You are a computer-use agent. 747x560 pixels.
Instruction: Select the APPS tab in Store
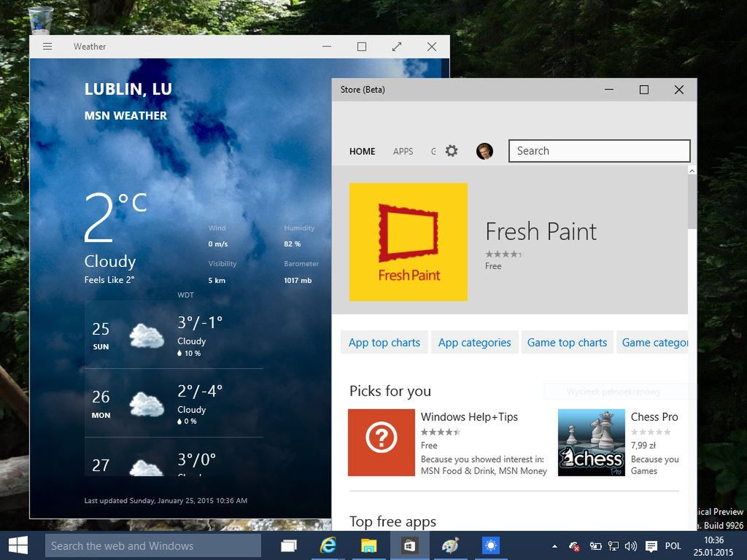pyautogui.click(x=403, y=152)
